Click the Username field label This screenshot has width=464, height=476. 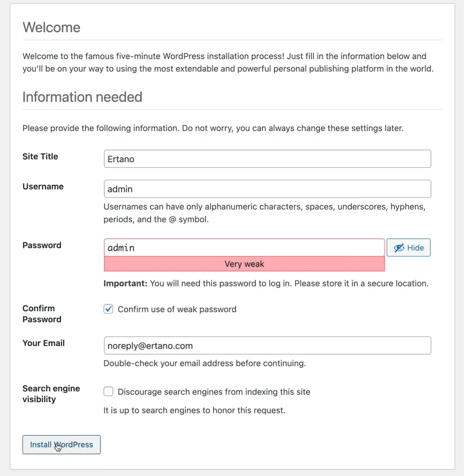[x=43, y=187]
